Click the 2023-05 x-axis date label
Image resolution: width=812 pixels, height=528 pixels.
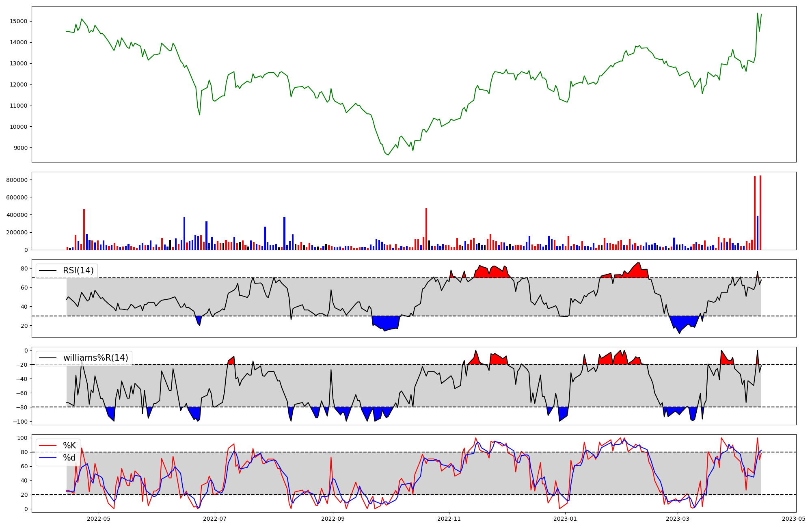(x=793, y=519)
